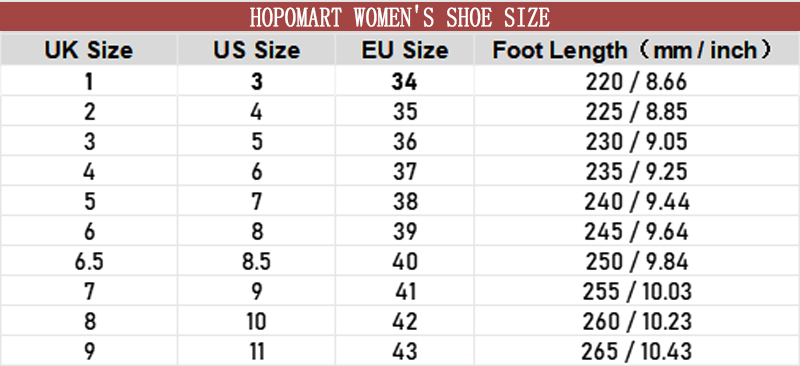
Task: Click the Foot Length column header
Action: click(x=637, y=50)
